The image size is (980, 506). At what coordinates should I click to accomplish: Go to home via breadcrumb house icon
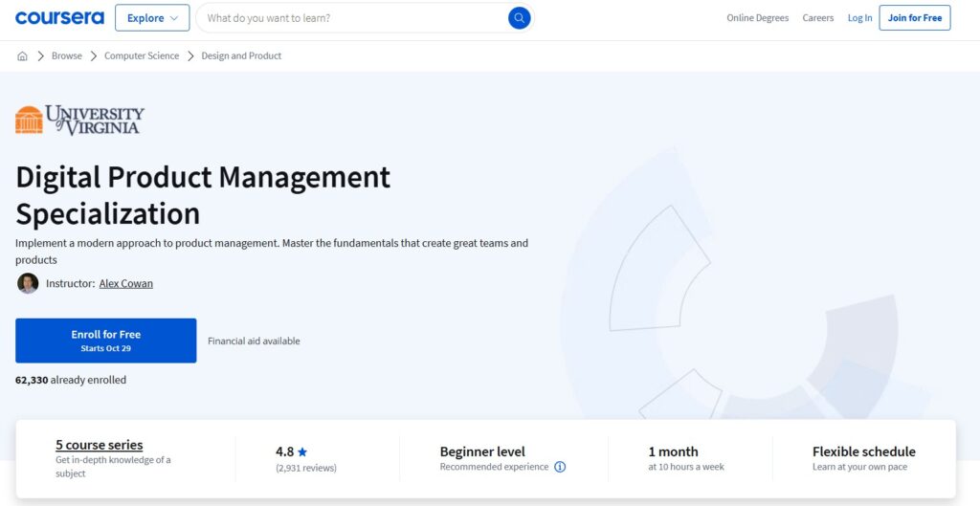click(x=23, y=55)
